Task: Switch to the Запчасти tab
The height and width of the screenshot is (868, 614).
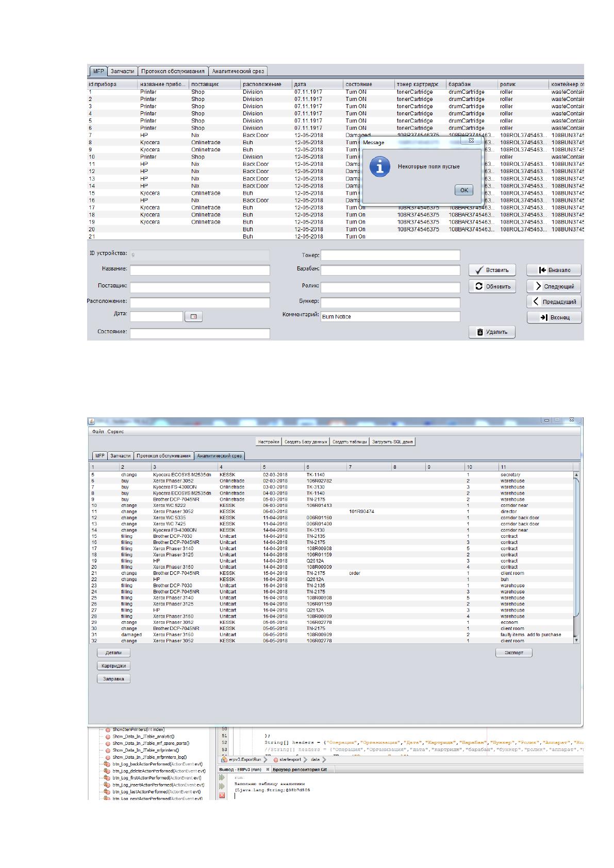Action: 122,71
